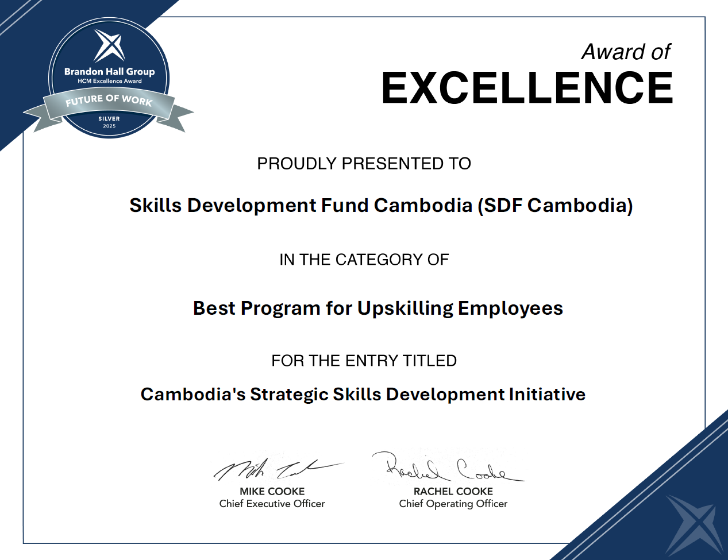Click the "IN THE CATEGORY OF" line
The width and height of the screenshot is (728, 560).
(364, 260)
